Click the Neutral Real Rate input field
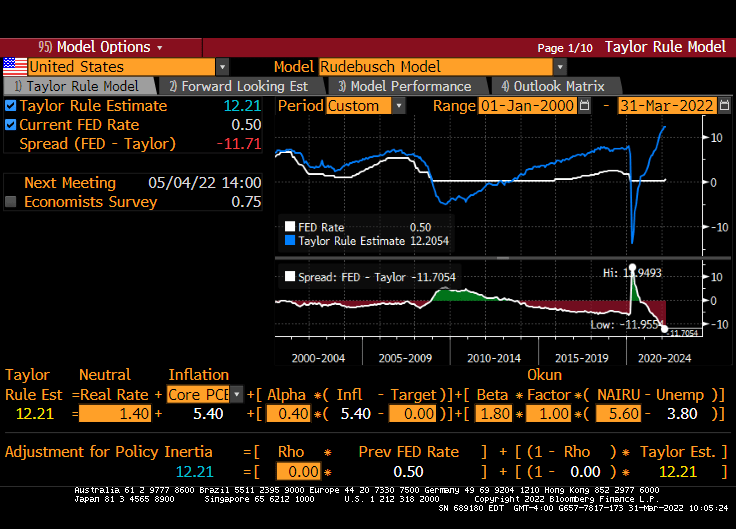 pos(114,413)
